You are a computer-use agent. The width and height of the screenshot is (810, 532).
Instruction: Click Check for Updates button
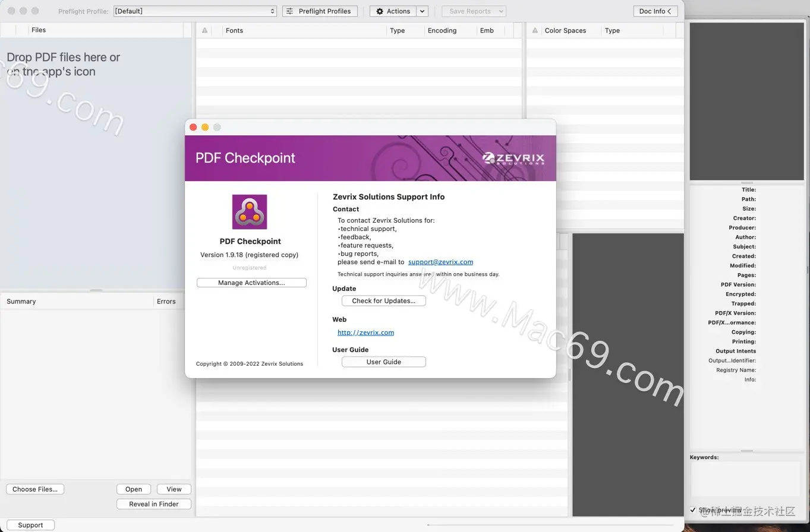[x=383, y=301]
